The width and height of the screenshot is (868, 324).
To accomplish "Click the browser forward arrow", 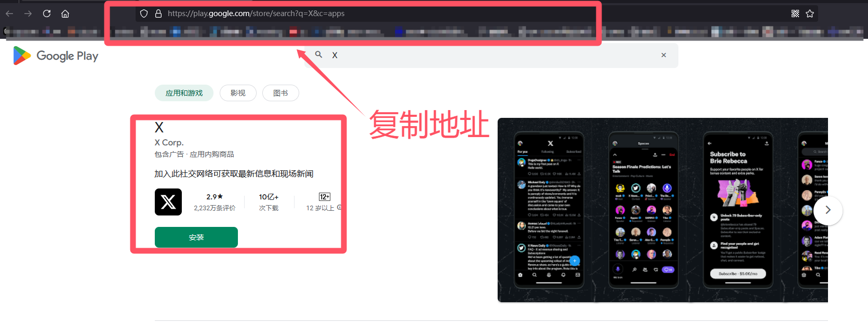I will (28, 14).
